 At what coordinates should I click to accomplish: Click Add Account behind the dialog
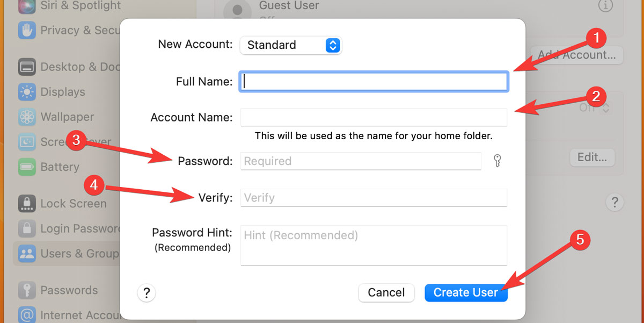576,55
